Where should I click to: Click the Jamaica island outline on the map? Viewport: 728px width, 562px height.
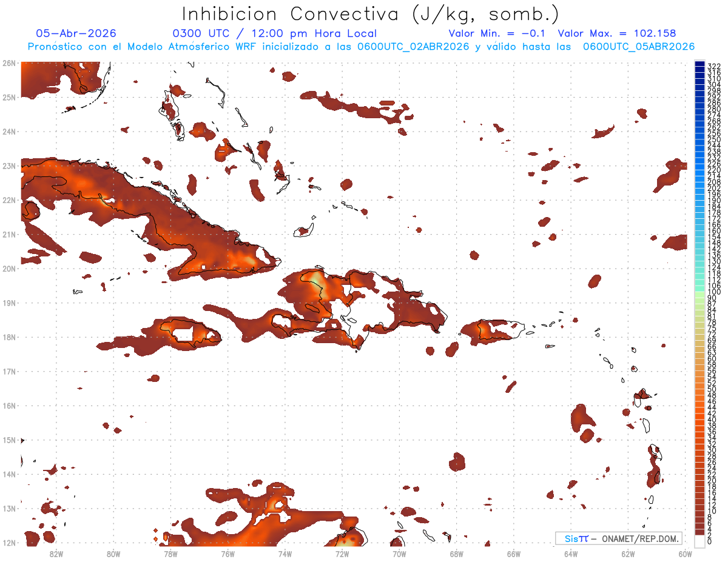[x=189, y=332]
